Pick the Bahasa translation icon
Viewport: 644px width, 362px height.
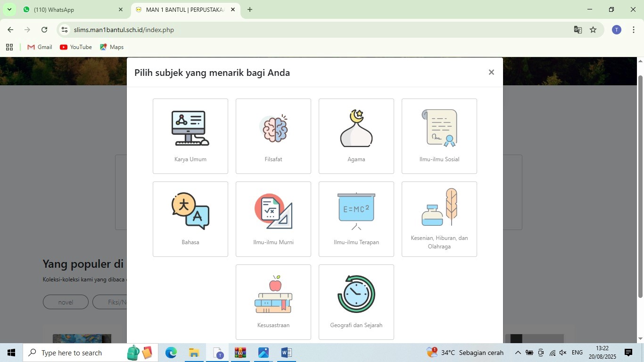(190, 211)
